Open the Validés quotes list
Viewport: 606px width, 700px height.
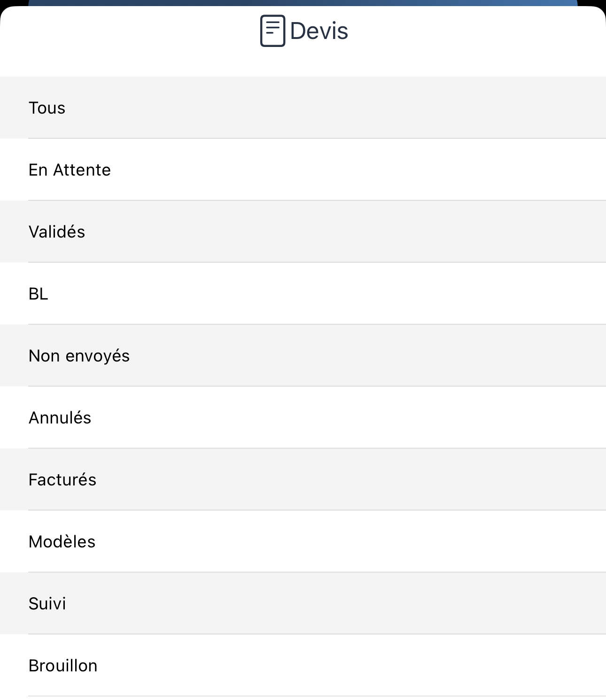pos(303,231)
